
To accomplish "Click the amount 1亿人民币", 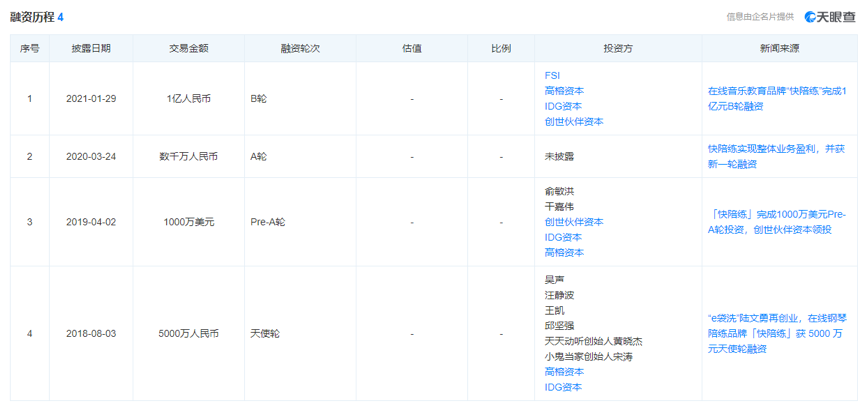I will click(x=189, y=99).
